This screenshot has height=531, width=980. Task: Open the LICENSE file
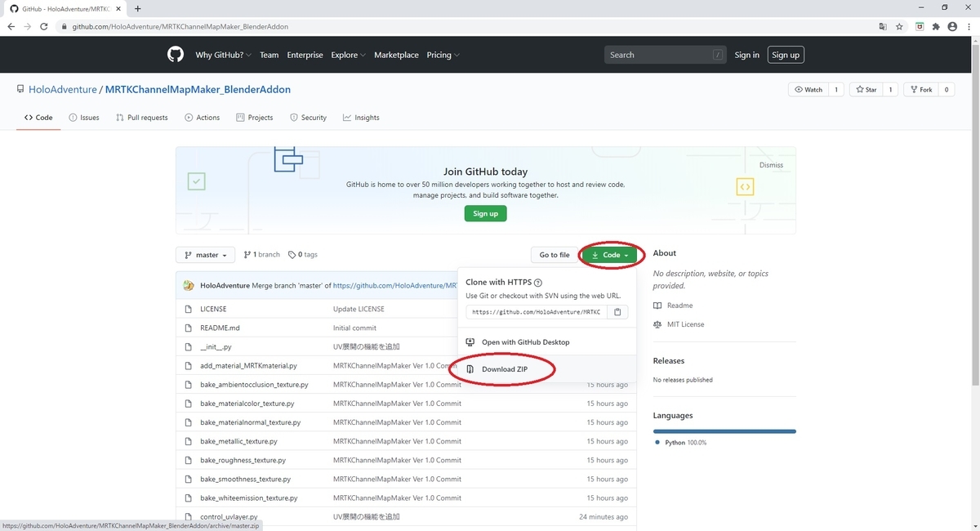pyautogui.click(x=213, y=309)
